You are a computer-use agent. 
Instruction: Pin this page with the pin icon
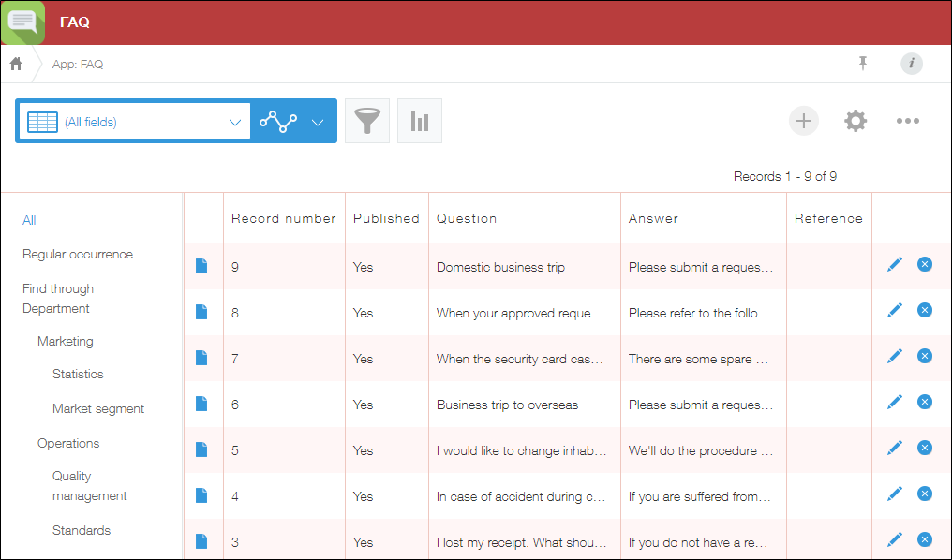coord(862,64)
